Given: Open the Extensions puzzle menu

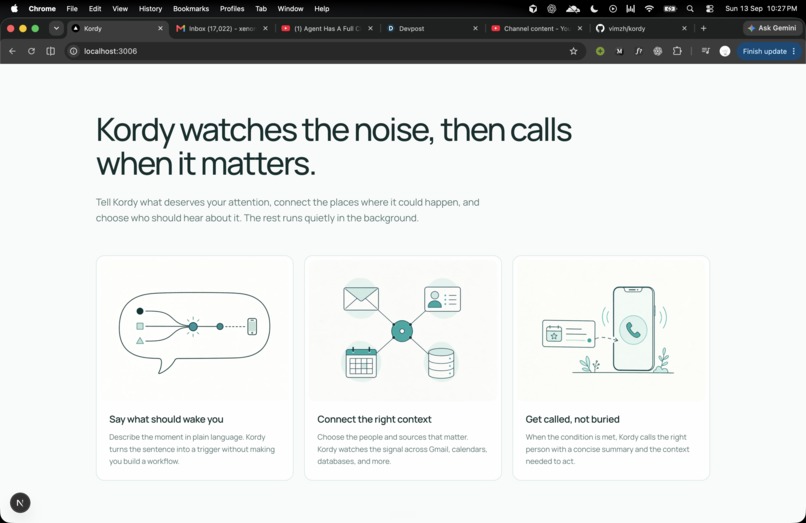Looking at the screenshot, I should coord(677,51).
